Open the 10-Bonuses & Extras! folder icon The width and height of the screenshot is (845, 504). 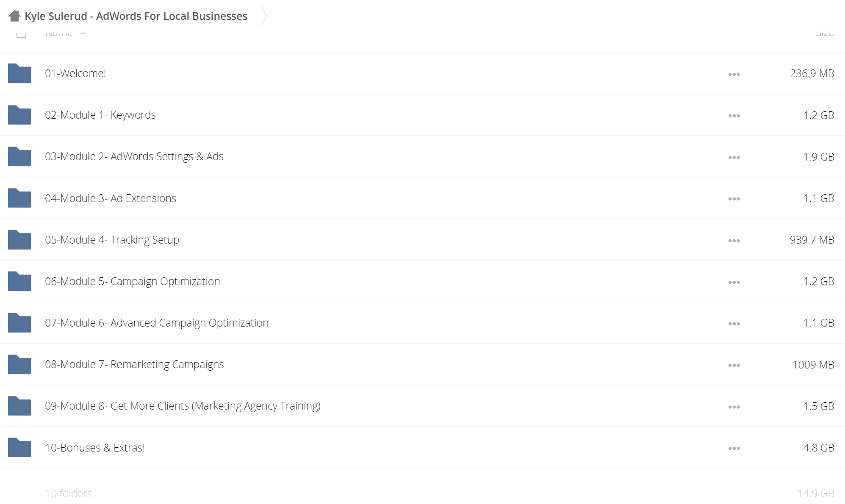pyautogui.click(x=19, y=447)
